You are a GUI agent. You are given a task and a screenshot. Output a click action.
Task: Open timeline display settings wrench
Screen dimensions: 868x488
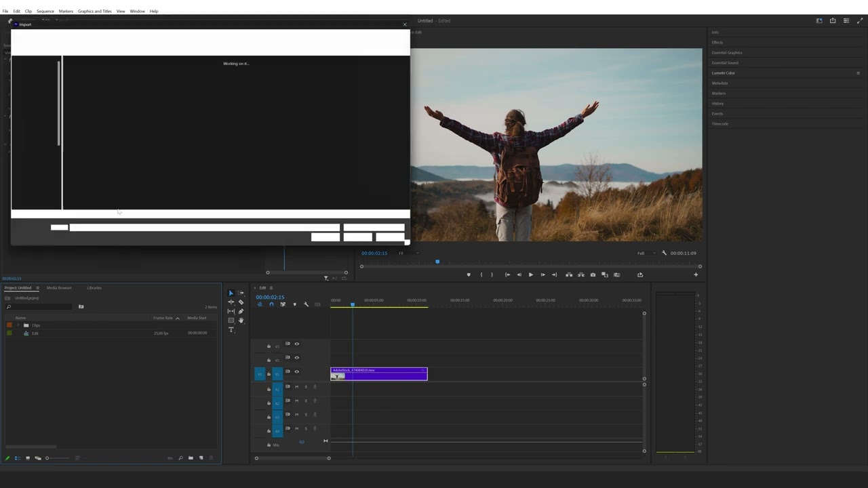pyautogui.click(x=306, y=304)
